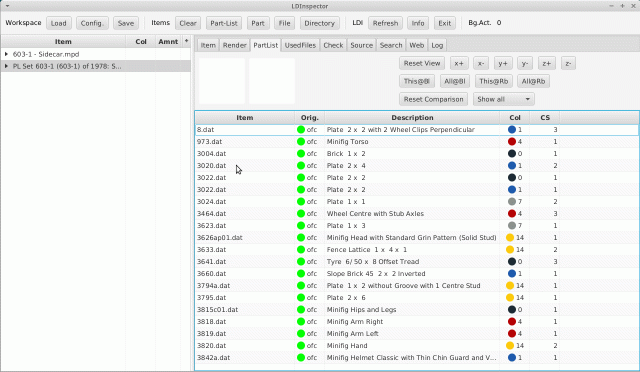Rotate view with the x+ button
Screen dimensions: 640x372
point(459,63)
